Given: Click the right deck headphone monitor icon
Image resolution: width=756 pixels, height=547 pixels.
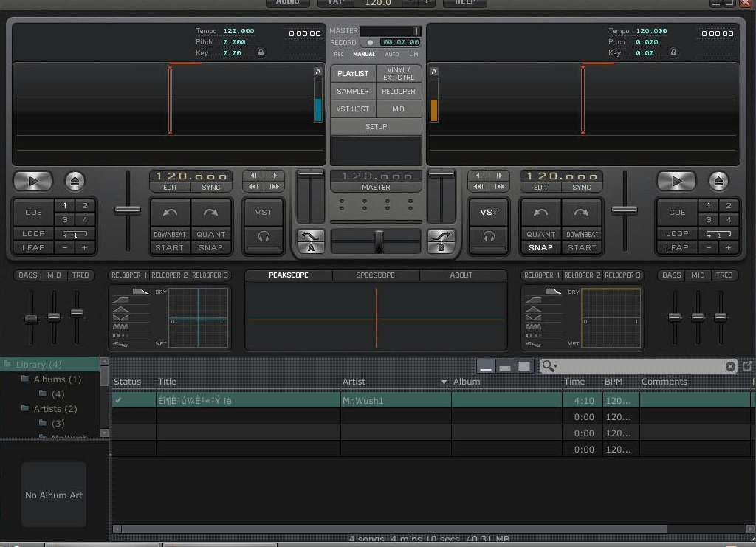Looking at the screenshot, I should (x=489, y=237).
